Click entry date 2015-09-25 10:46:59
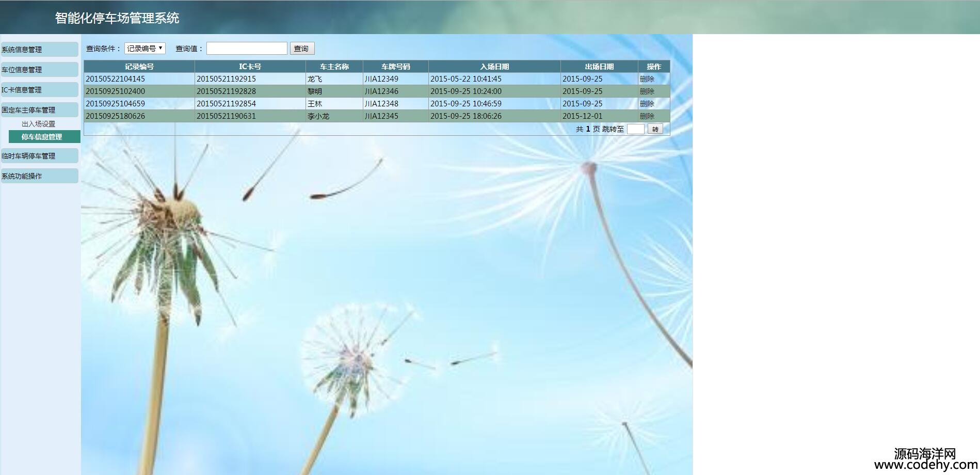980x475 pixels. pos(466,104)
